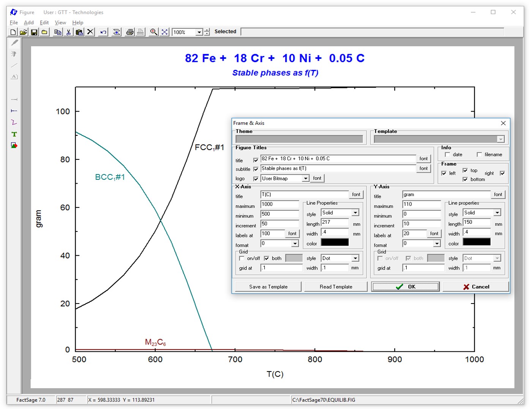Image resolution: width=532 pixels, height=409 pixels.
Task: Open the View menu
Action: 60,23
